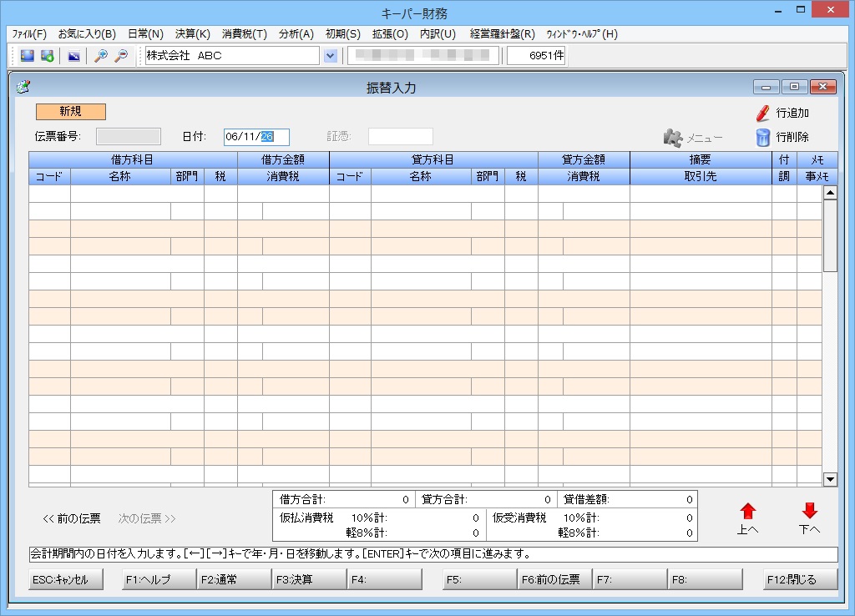
Task: Click first row 摘要 cell
Action: 701,194
